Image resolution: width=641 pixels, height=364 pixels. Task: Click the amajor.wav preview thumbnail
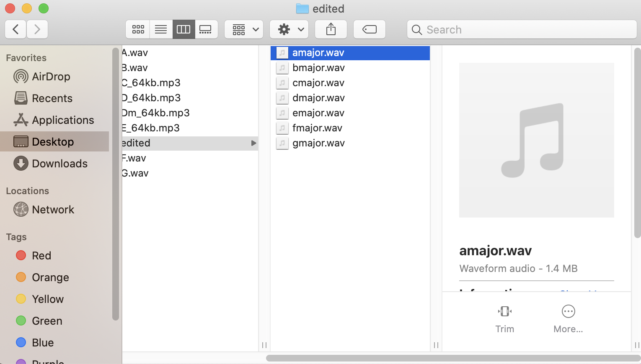[x=537, y=140]
